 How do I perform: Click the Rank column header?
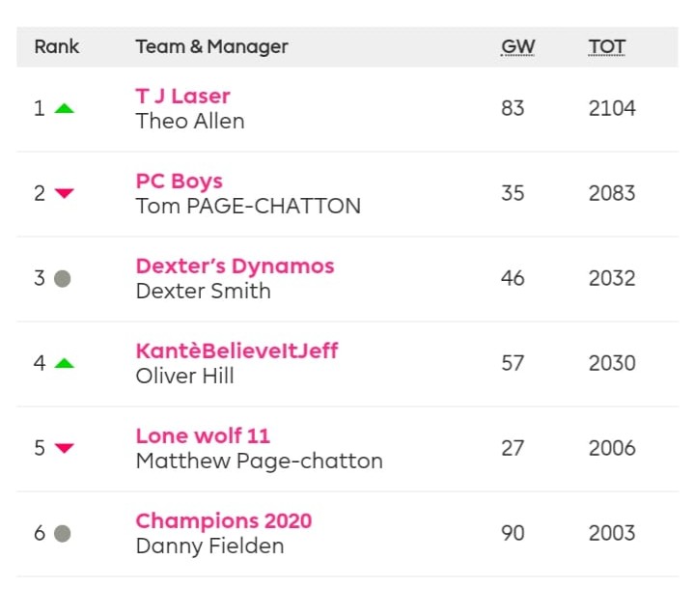[x=57, y=46]
